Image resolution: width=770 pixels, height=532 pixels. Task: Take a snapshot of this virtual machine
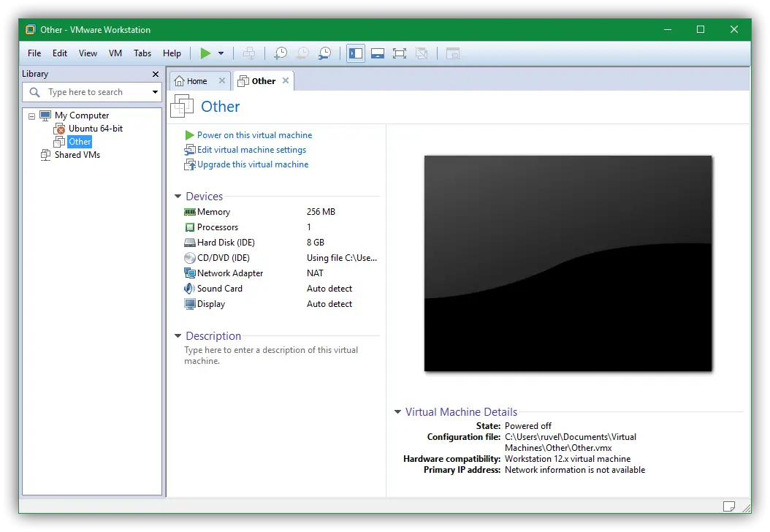pyautogui.click(x=281, y=53)
